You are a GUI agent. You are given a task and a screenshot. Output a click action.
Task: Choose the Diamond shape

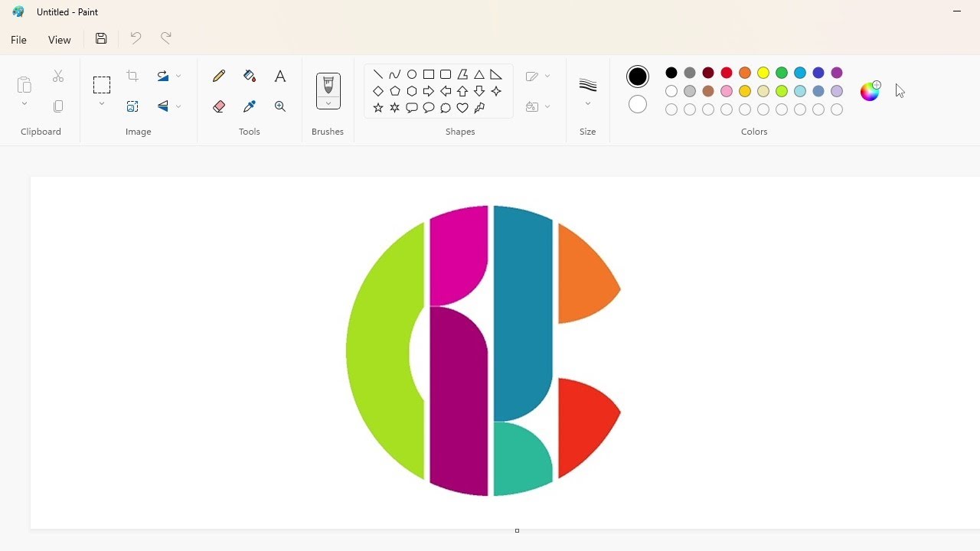(378, 91)
